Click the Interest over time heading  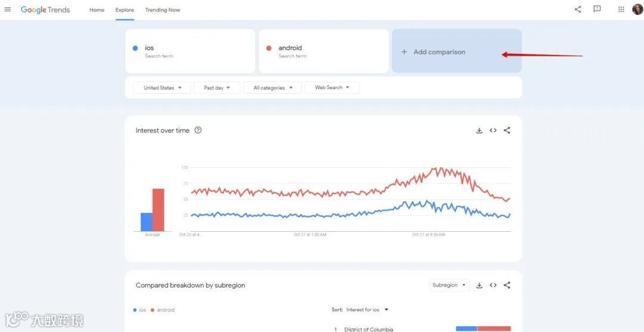click(162, 130)
